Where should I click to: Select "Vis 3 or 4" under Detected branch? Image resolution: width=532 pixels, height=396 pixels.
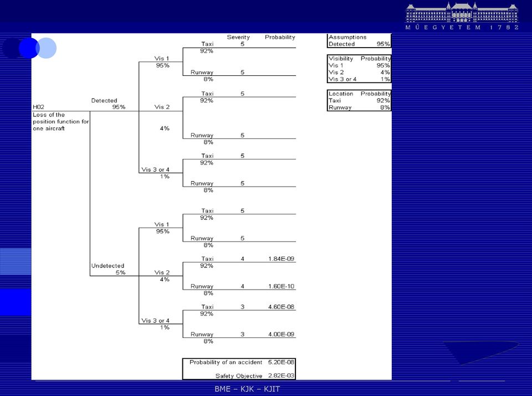155,169
